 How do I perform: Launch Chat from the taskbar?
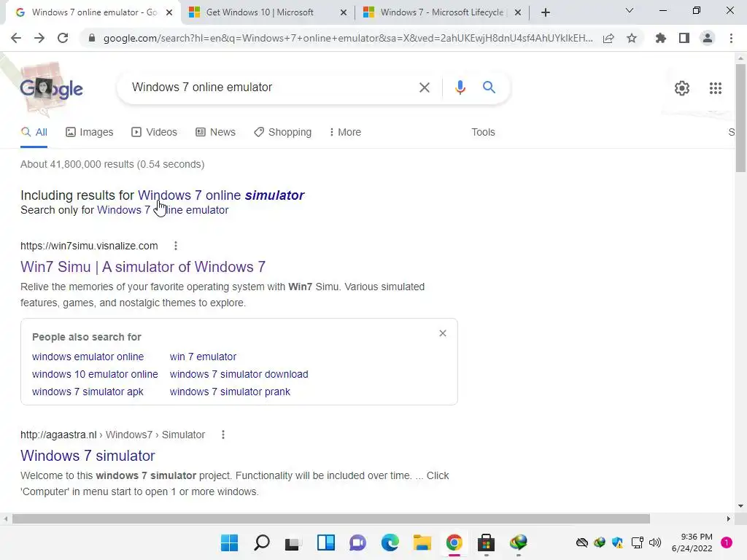coord(357,542)
